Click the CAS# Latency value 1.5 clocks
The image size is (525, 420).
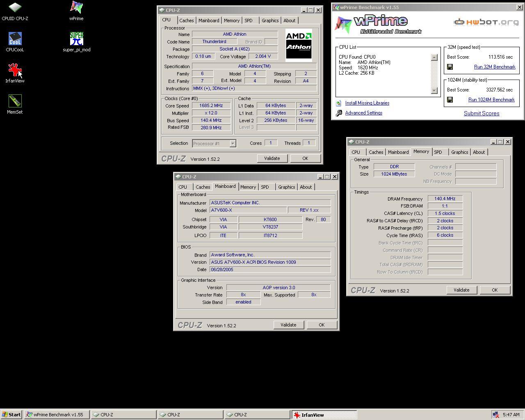tap(445, 214)
